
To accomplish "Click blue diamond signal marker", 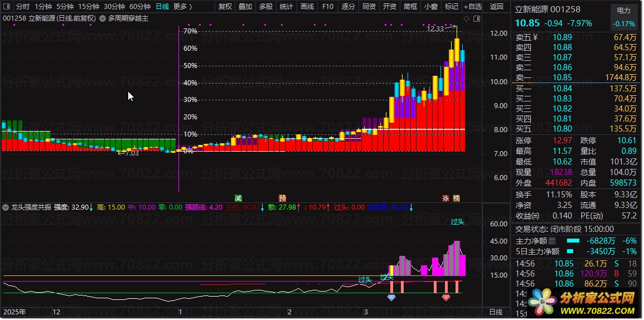I will (391, 297).
